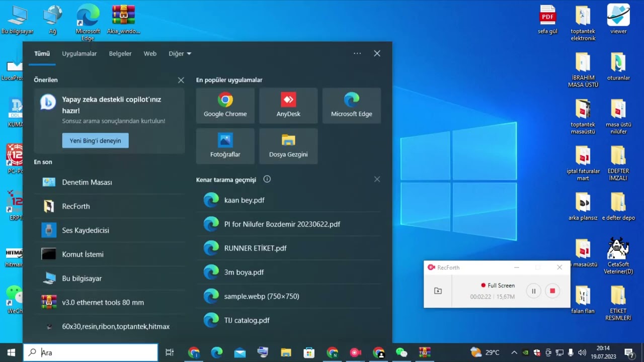Open RUNNER ETİKET.pdf from history
The width and height of the screenshot is (644, 362).
click(x=289, y=248)
